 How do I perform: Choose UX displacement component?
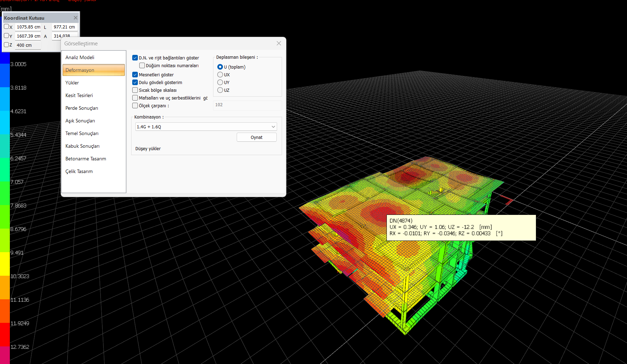pyautogui.click(x=220, y=75)
